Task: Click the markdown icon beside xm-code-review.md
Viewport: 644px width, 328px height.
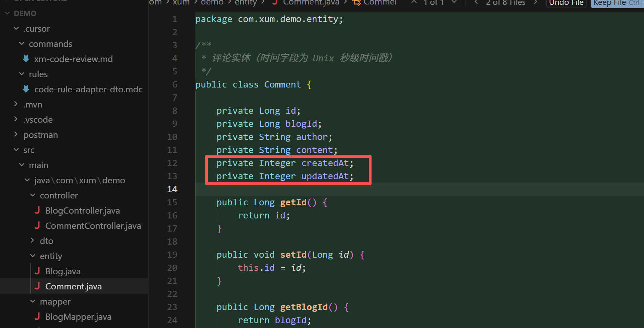Action: pos(26,59)
